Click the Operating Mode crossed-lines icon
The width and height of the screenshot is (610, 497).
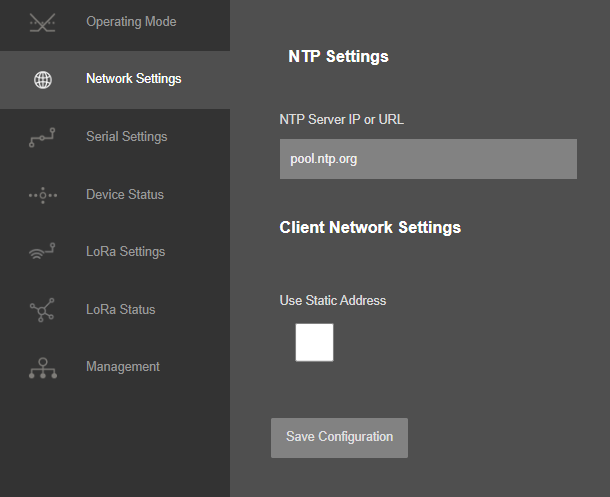click(42, 23)
